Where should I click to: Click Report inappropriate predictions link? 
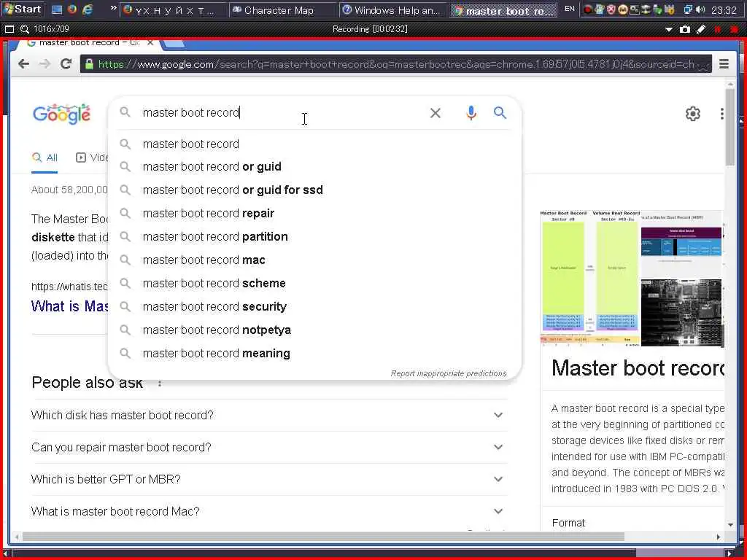pyautogui.click(x=449, y=374)
